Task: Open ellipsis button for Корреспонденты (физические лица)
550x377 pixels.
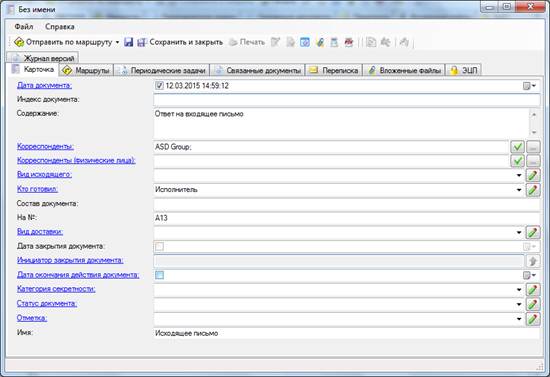Action: click(x=533, y=161)
